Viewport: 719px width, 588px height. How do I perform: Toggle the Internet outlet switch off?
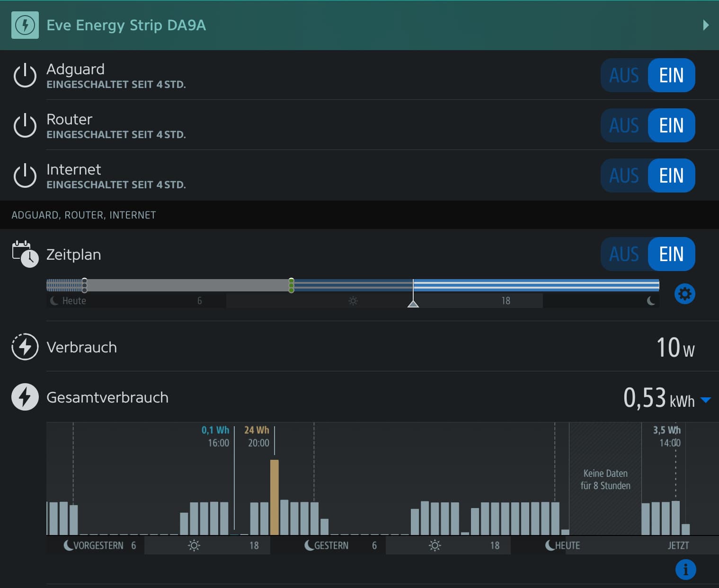click(624, 176)
